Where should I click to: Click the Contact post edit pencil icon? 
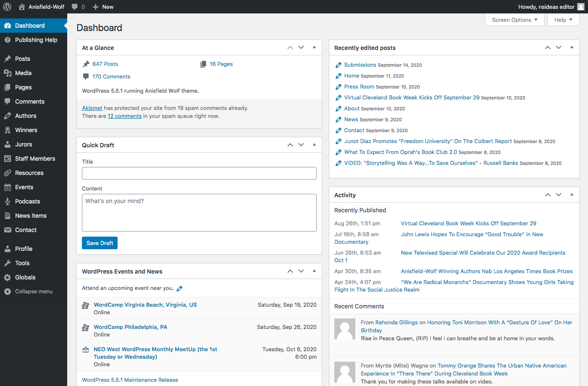339,130
